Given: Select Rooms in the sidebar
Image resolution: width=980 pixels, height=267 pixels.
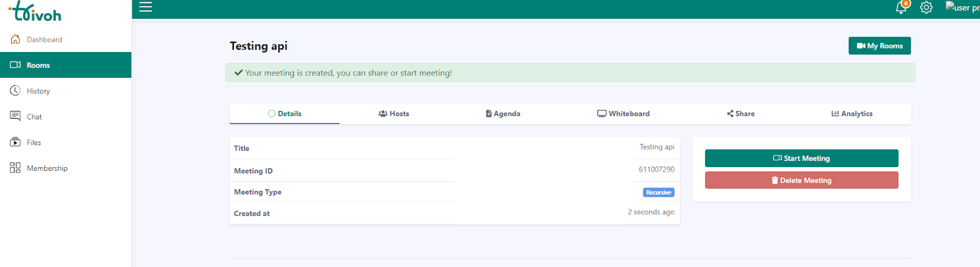Looking at the screenshot, I should click(x=38, y=66).
